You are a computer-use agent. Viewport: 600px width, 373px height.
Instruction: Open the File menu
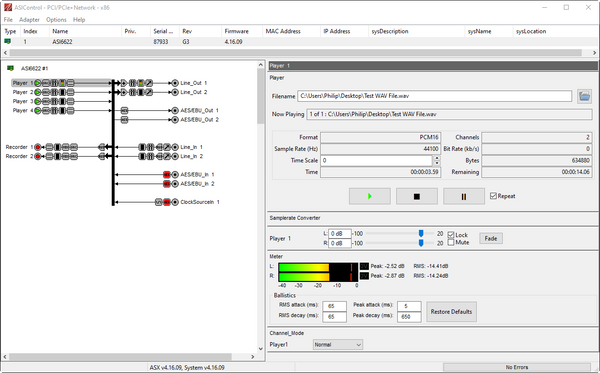point(8,20)
